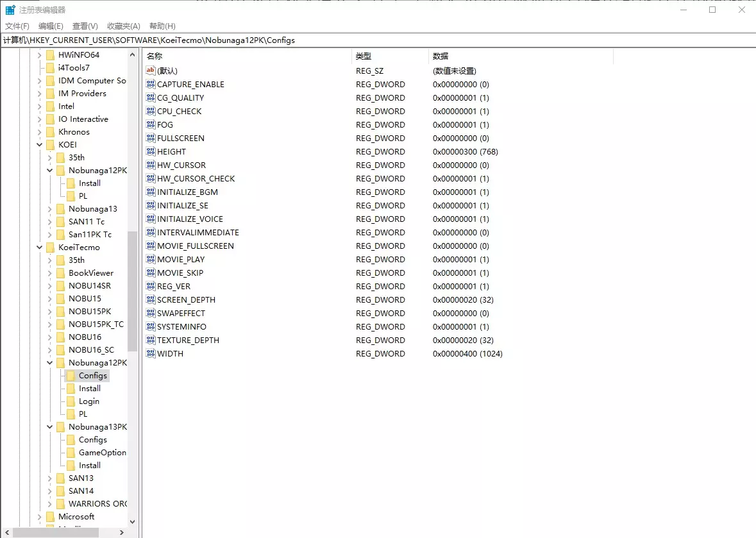Image resolution: width=756 pixels, height=538 pixels.
Task: Open the 编辑(E) menu
Action: [x=51, y=26]
